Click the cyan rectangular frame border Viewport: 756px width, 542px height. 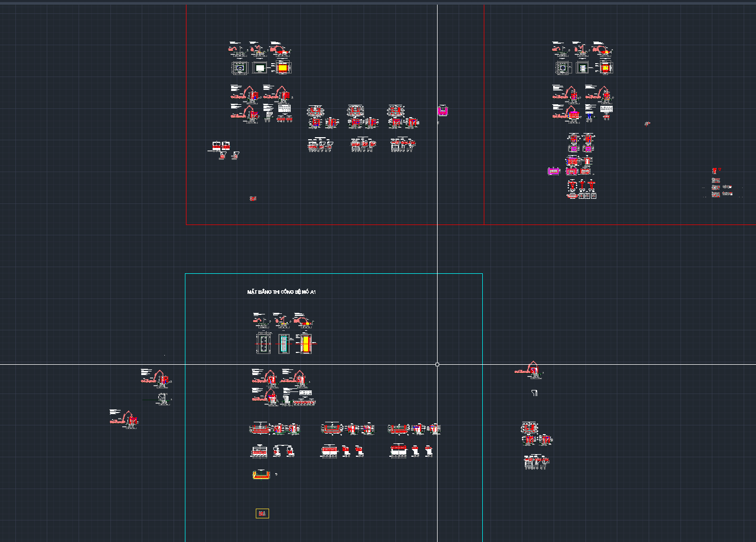point(334,274)
